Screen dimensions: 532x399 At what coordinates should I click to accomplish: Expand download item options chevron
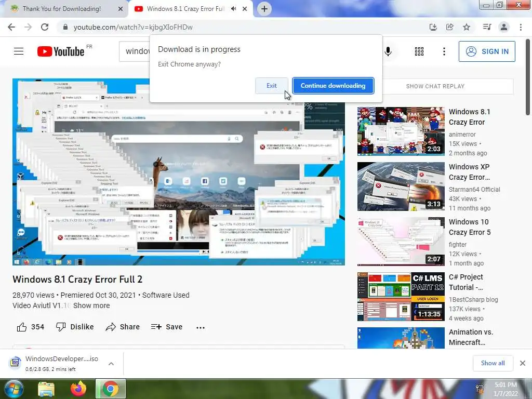click(111, 364)
